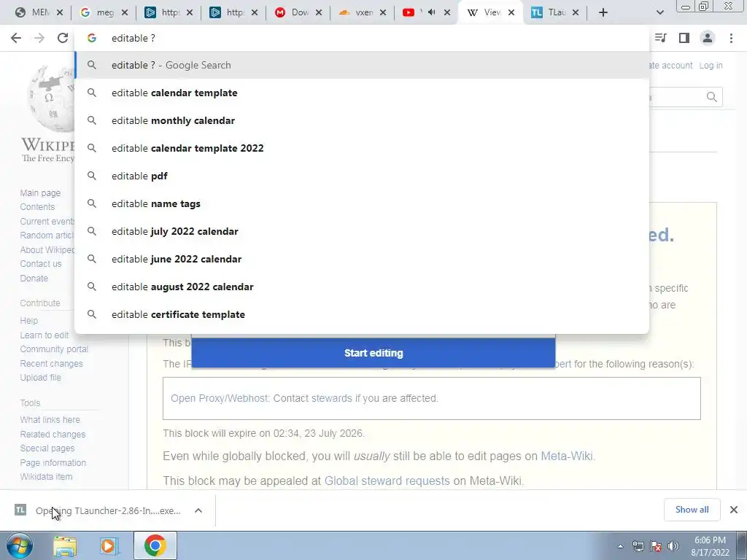Open What links here link
The width and height of the screenshot is (747, 560).
[50, 419]
